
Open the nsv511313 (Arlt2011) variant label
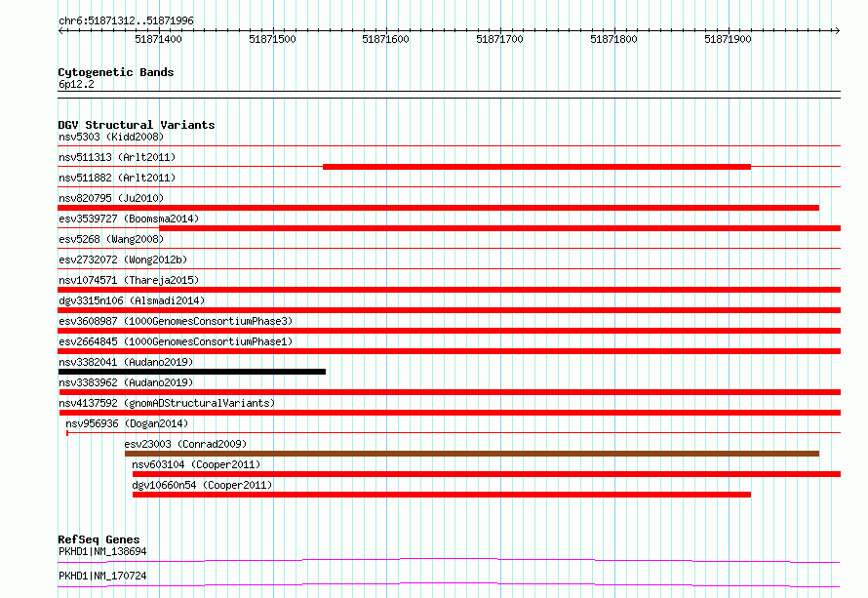tap(117, 157)
